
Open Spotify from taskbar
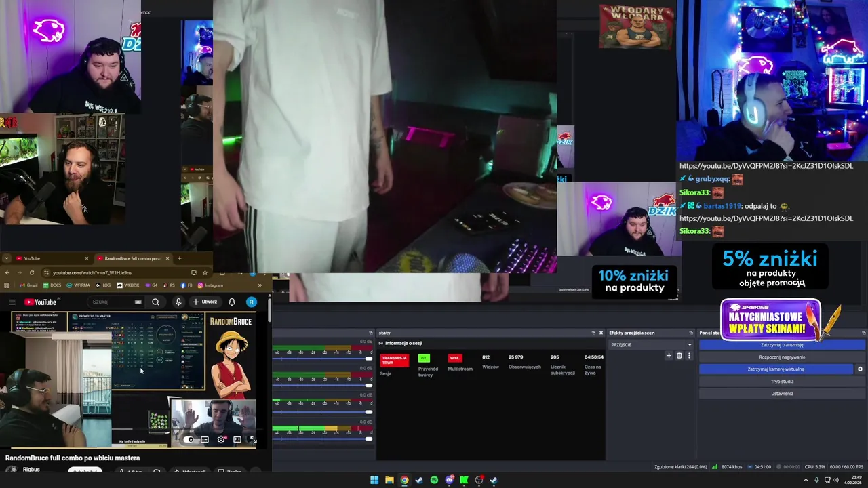tap(434, 480)
